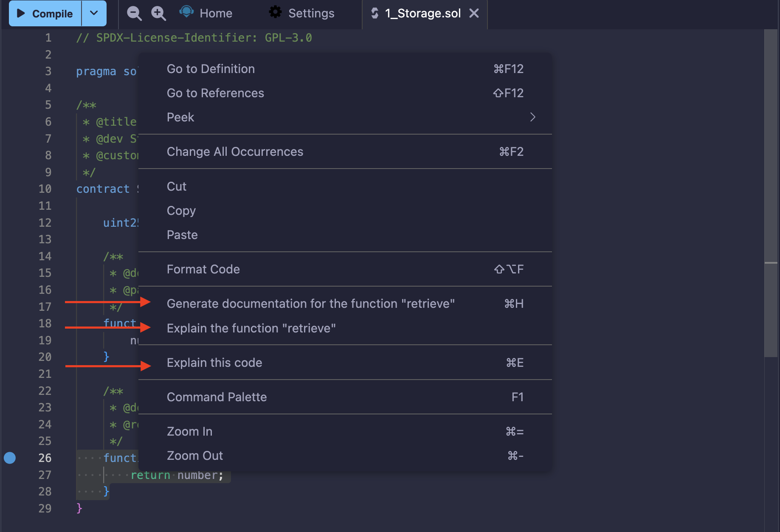The height and width of the screenshot is (532, 780).
Task: Select Change All Occurrences
Action: (x=345, y=152)
